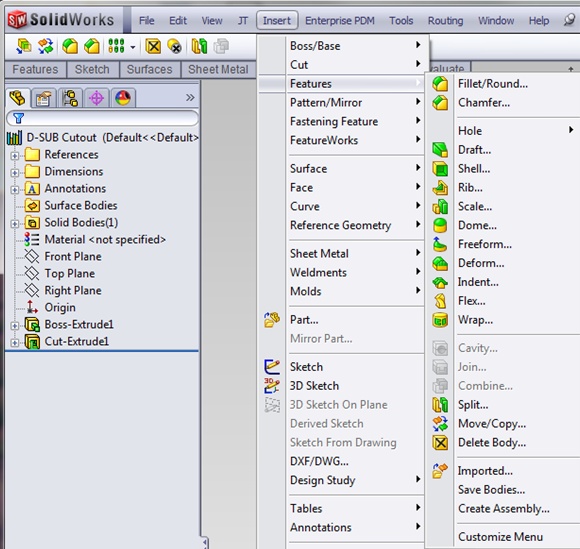Viewport: 580px width, 549px height.
Task: Expand the Solid Bodies(1) folder
Action: (x=14, y=224)
